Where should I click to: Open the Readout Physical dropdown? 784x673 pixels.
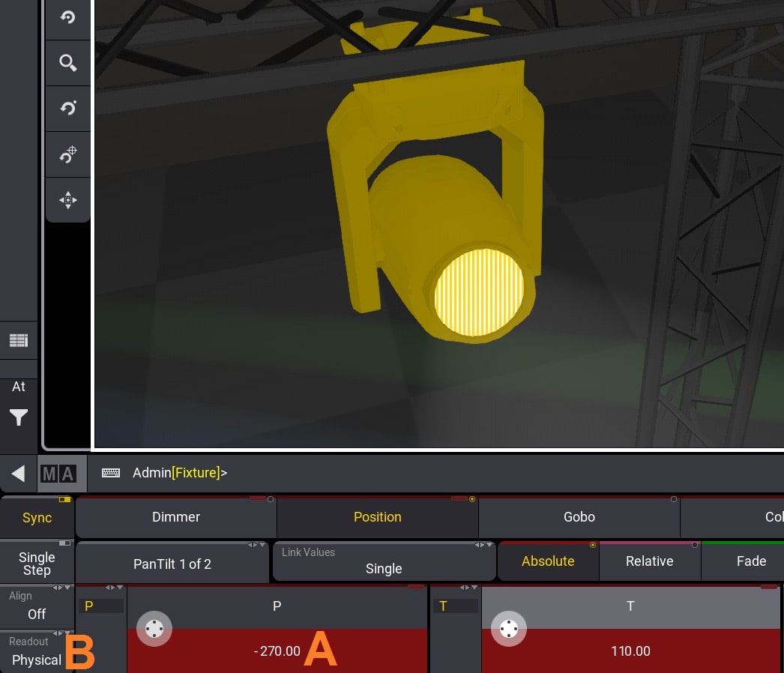coord(37,652)
